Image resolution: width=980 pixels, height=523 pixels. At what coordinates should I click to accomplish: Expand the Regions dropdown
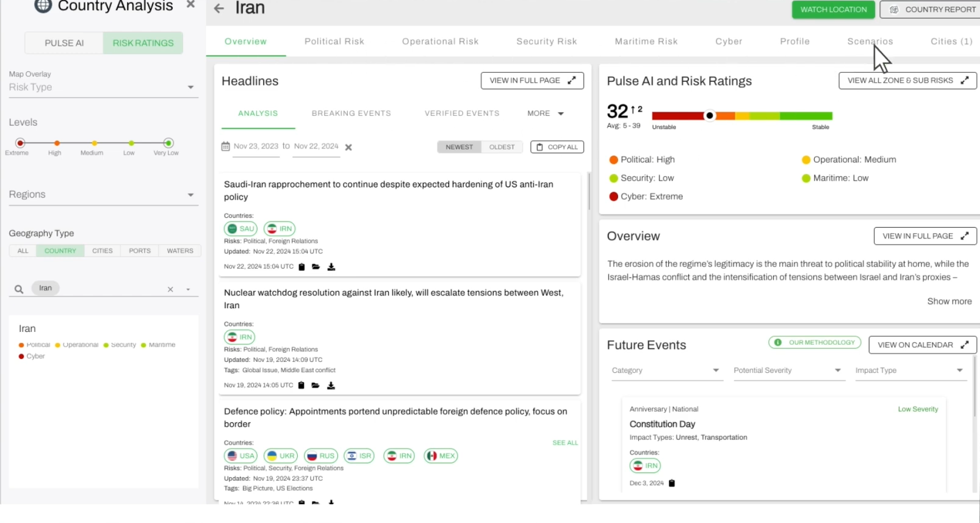103,195
